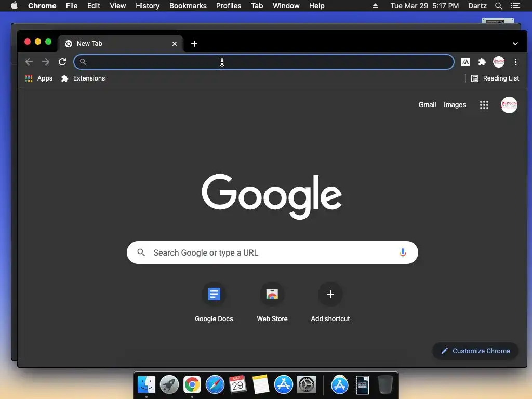Select the New Tab tab

click(121, 44)
